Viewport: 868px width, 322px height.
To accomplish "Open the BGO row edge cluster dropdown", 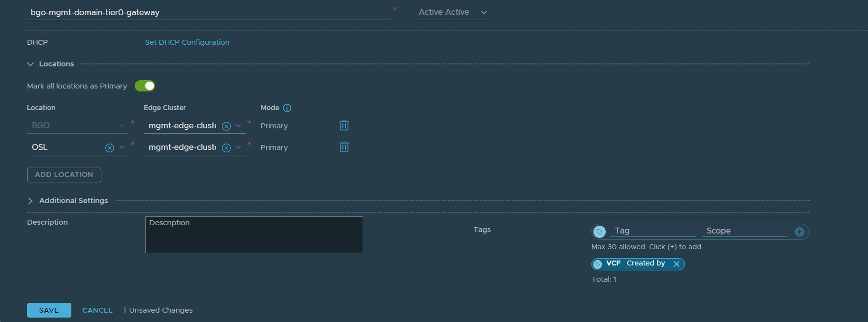I will pyautogui.click(x=239, y=126).
